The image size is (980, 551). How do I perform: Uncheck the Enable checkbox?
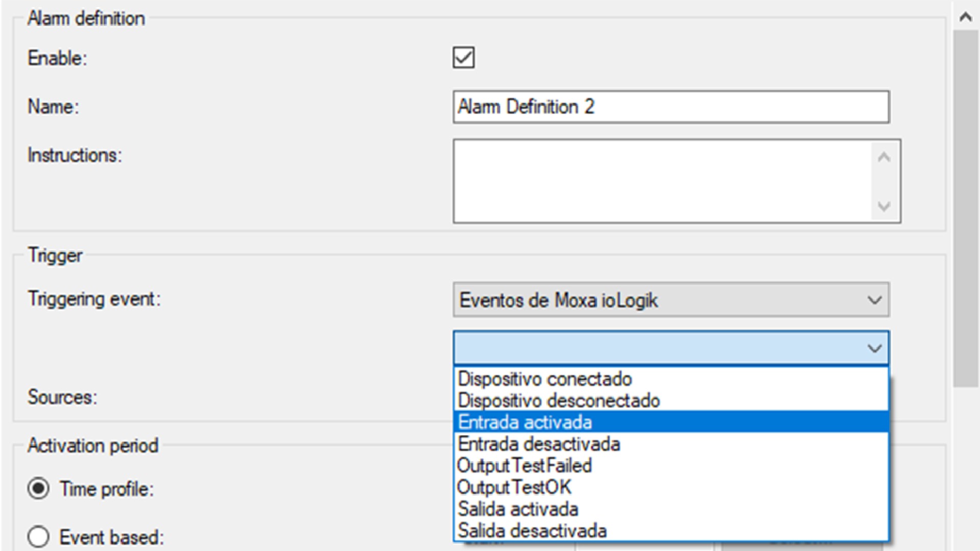point(463,58)
